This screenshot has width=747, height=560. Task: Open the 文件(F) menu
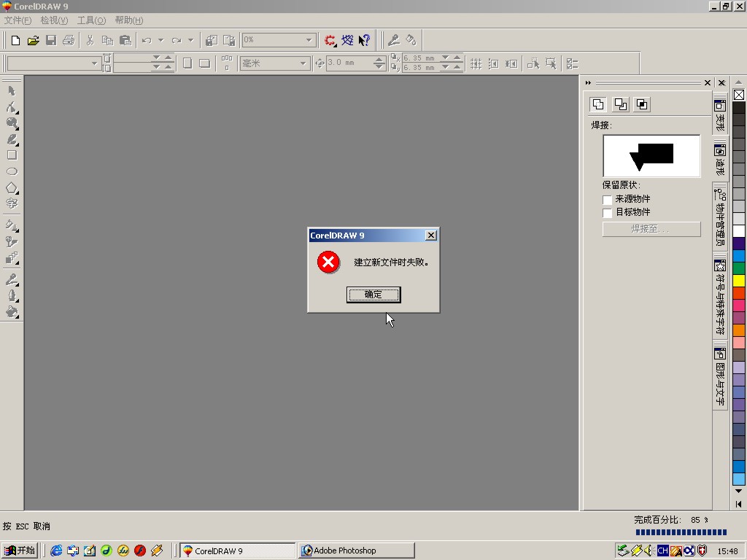[x=18, y=20]
